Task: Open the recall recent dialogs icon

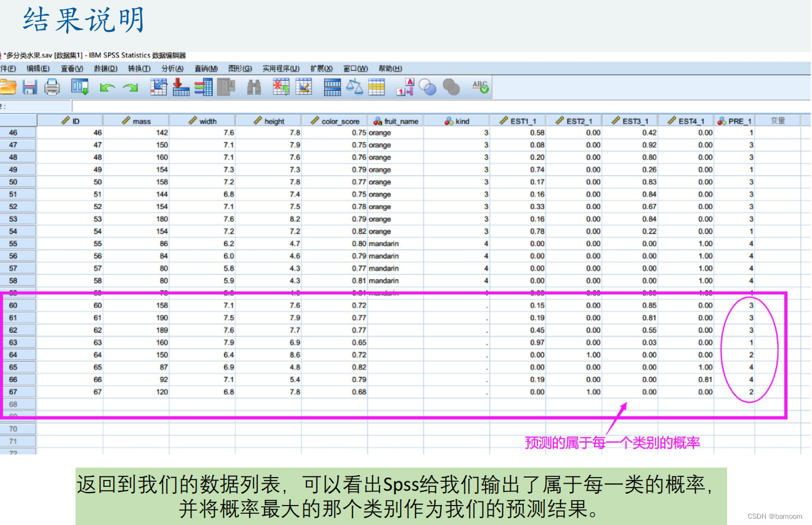Action: tap(80, 87)
